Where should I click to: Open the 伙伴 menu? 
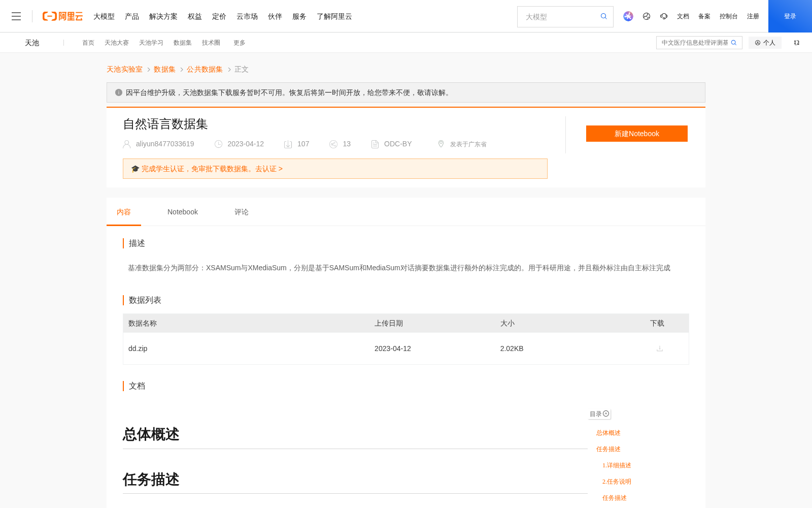pos(275,16)
